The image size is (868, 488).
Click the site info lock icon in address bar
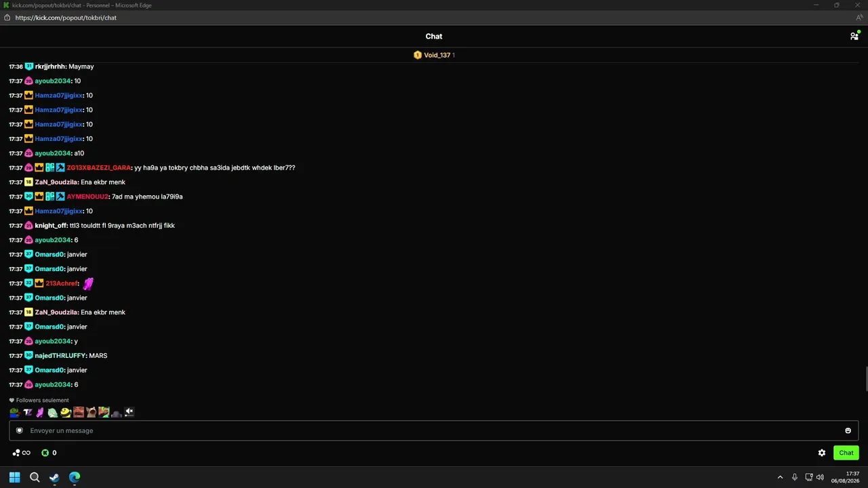click(7, 18)
